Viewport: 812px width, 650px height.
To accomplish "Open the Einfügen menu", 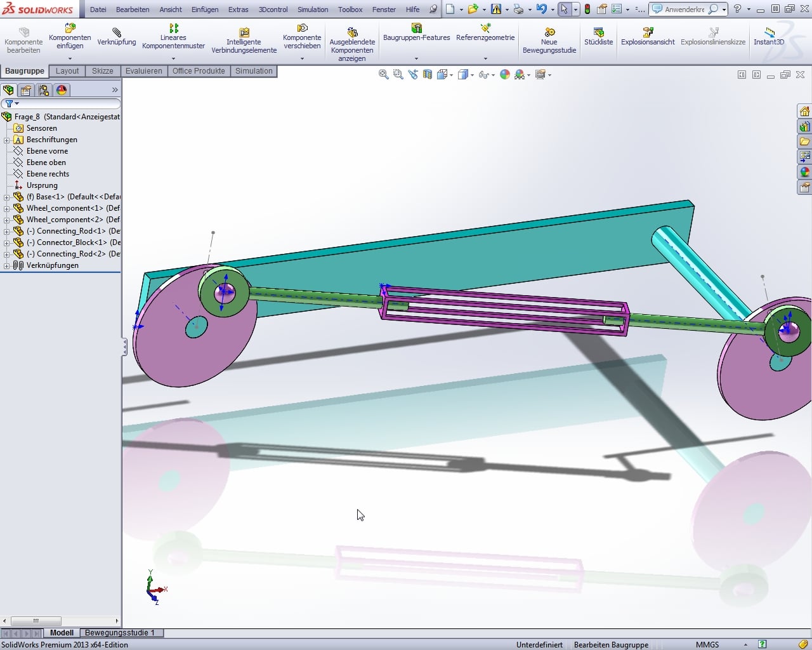I will (204, 10).
